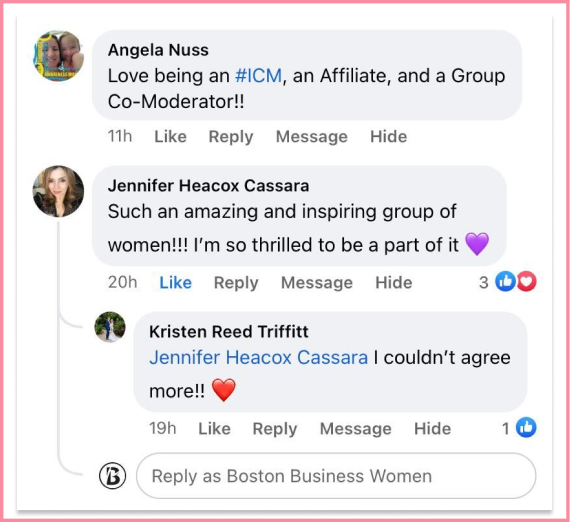Open the #ICM hashtag link
570x522 pixels.
258,76
